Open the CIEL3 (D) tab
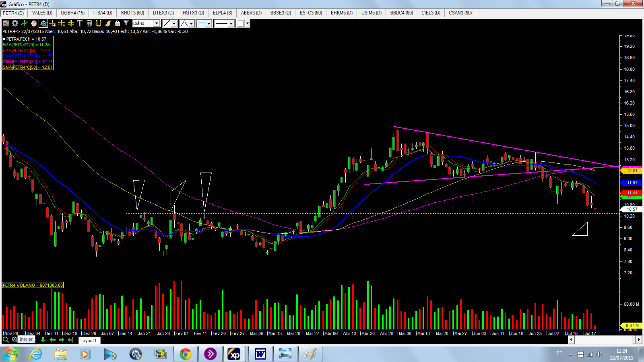The image size is (644, 362). click(x=431, y=13)
